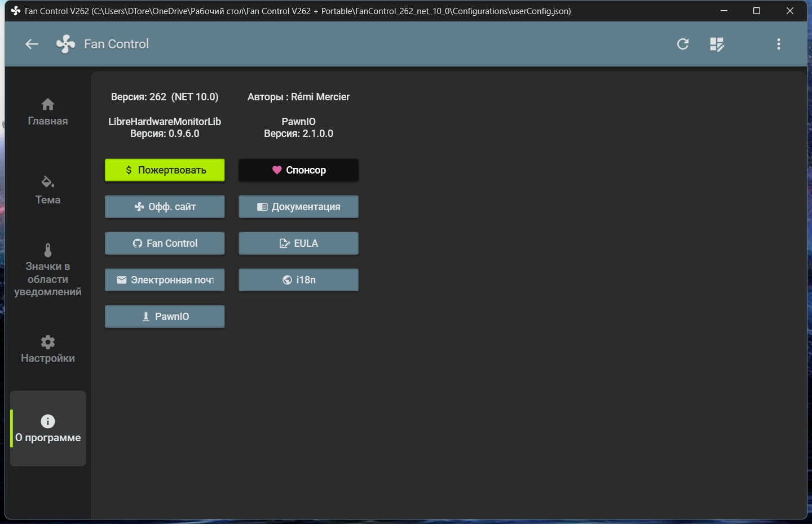This screenshot has height=524, width=812.
Task: Go to the Главная sidebar tab
Action: tap(48, 112)
